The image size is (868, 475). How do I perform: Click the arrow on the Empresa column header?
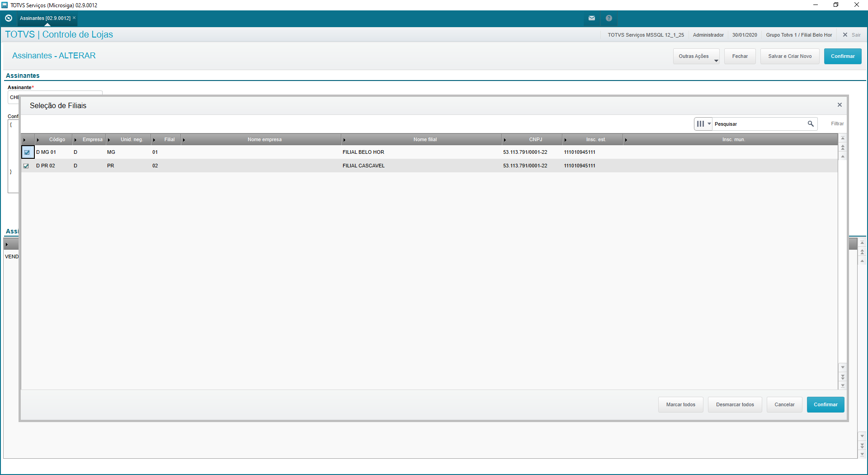[x=75, y=140]
